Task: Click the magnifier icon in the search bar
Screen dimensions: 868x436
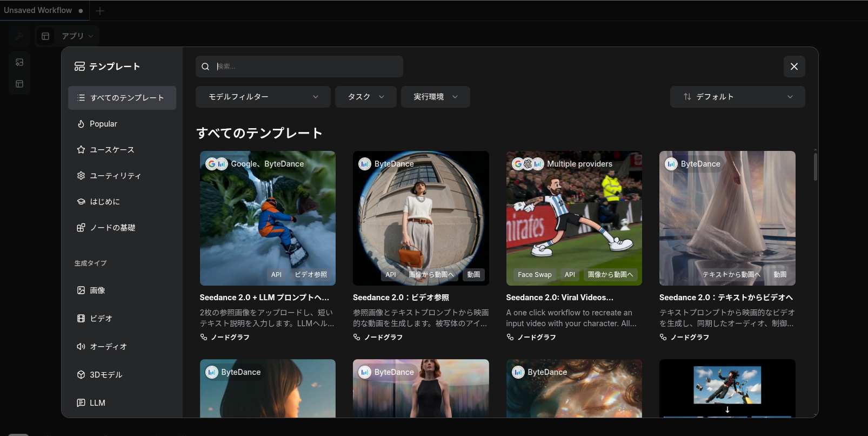Action: tap(205, 67)
